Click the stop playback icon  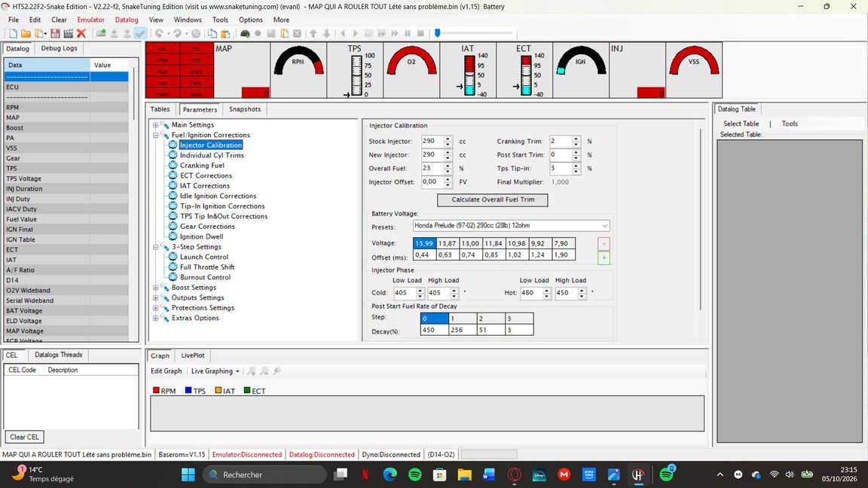(420, 34)
